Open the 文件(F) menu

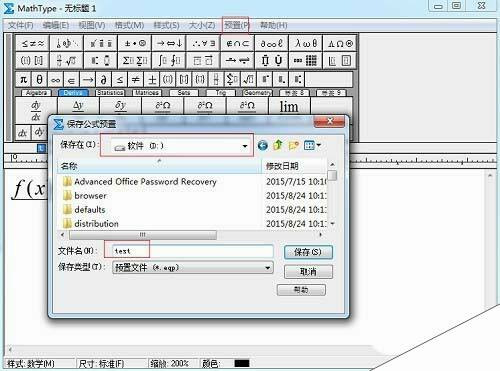click(20, 25)
